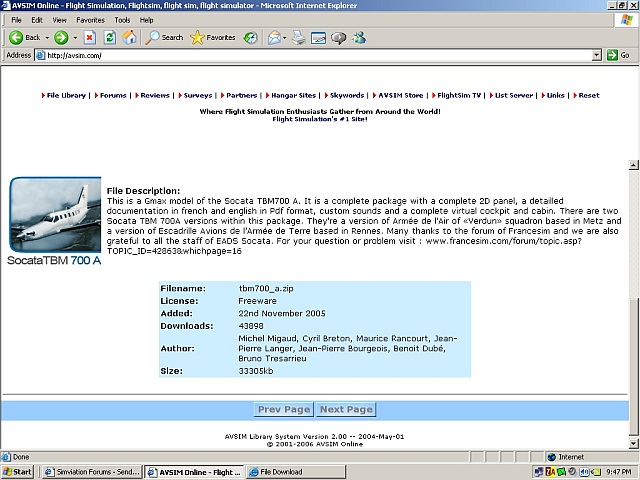Click the page's vertical scrollbar
The image size is (640, 480).
click(x=633, y=300)
